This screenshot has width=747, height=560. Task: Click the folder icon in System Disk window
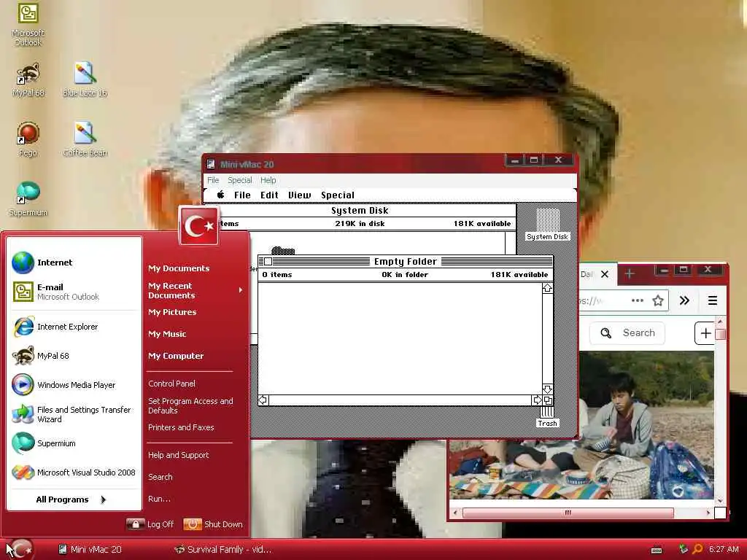tap(283, 251)
